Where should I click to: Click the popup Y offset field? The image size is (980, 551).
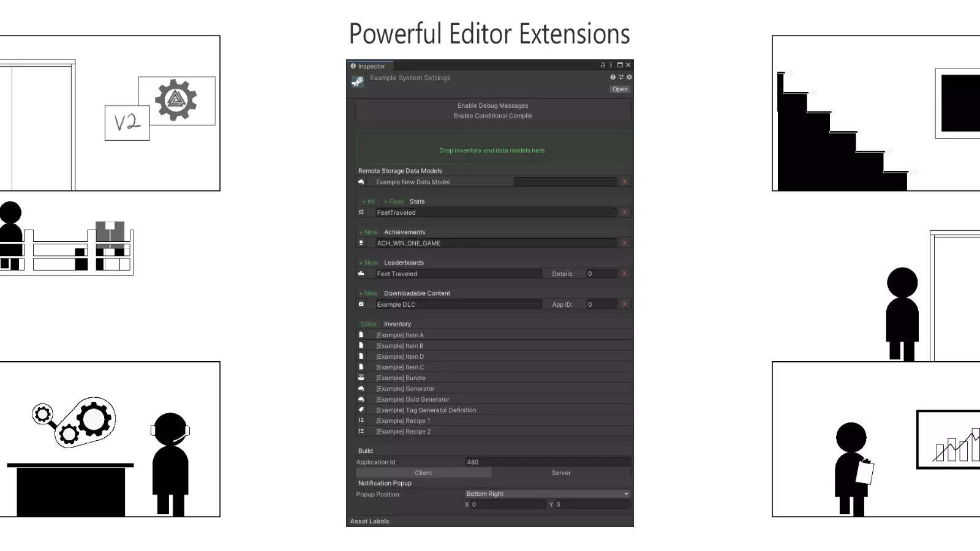592,504
